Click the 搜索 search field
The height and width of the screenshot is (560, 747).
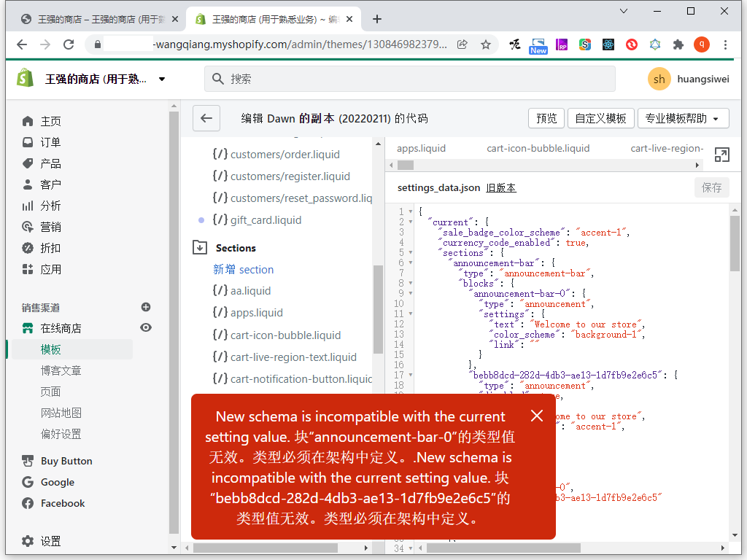(x=409, y=79)
